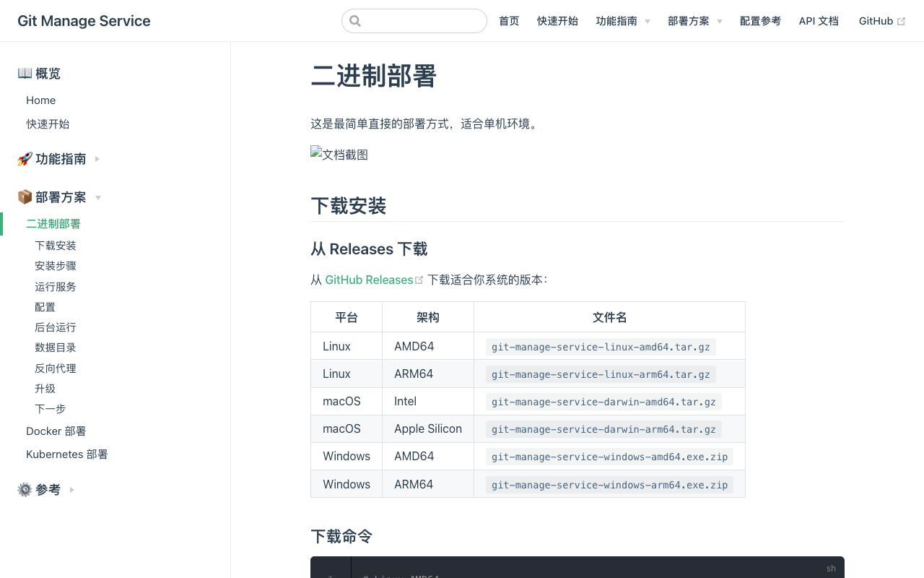Click the book icon beside 概览

pos(25,73)
